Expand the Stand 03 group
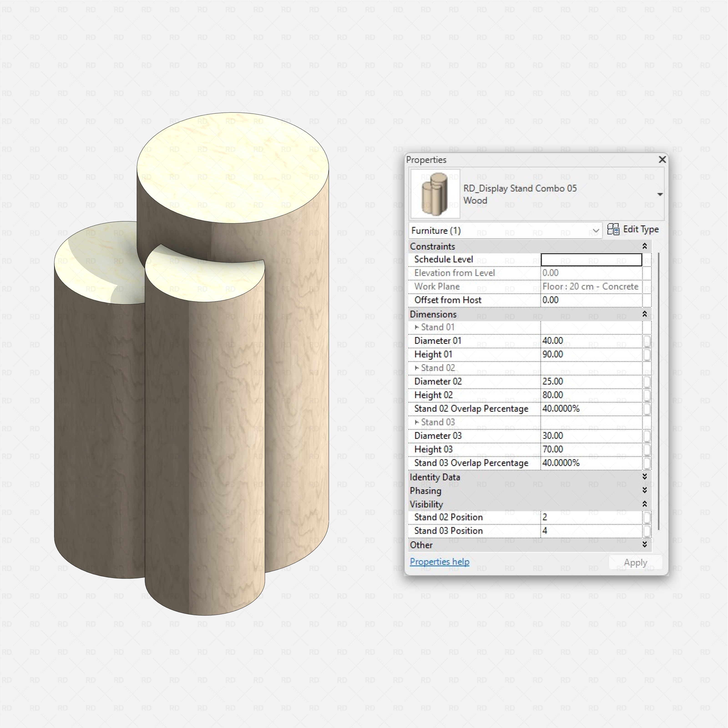Screen dimensions: 728x728 point(417,422)
